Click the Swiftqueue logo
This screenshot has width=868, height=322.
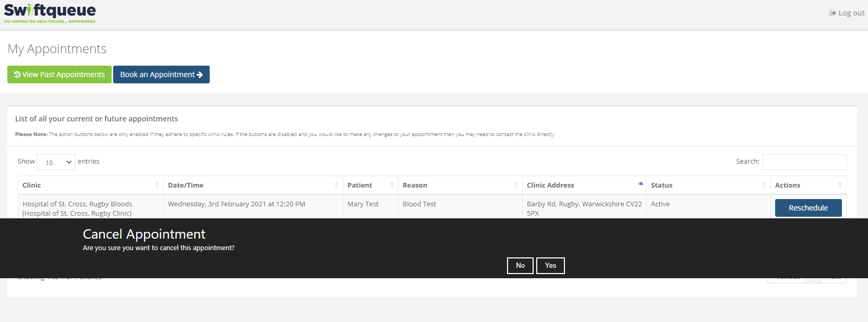(50, 13)
